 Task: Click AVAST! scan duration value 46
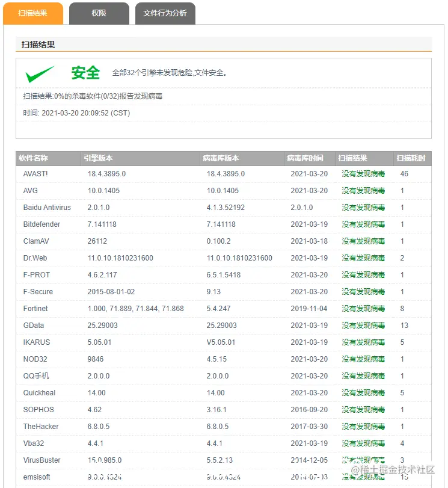click(404, 174)
